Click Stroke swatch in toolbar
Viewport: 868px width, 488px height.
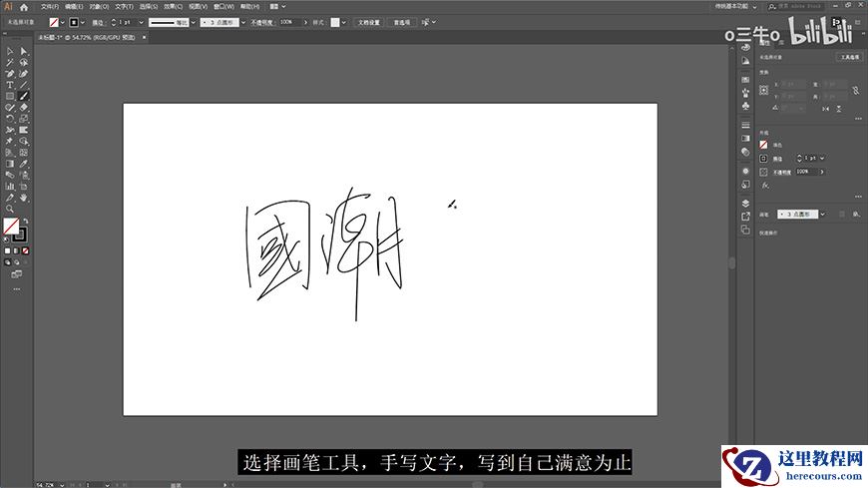[x=20, y=235]
